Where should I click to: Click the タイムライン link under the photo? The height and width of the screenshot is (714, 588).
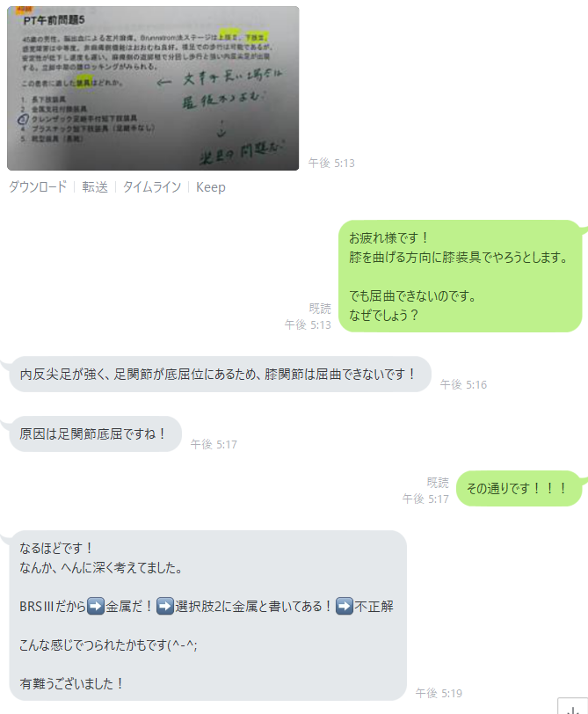[x=152, y=187]
